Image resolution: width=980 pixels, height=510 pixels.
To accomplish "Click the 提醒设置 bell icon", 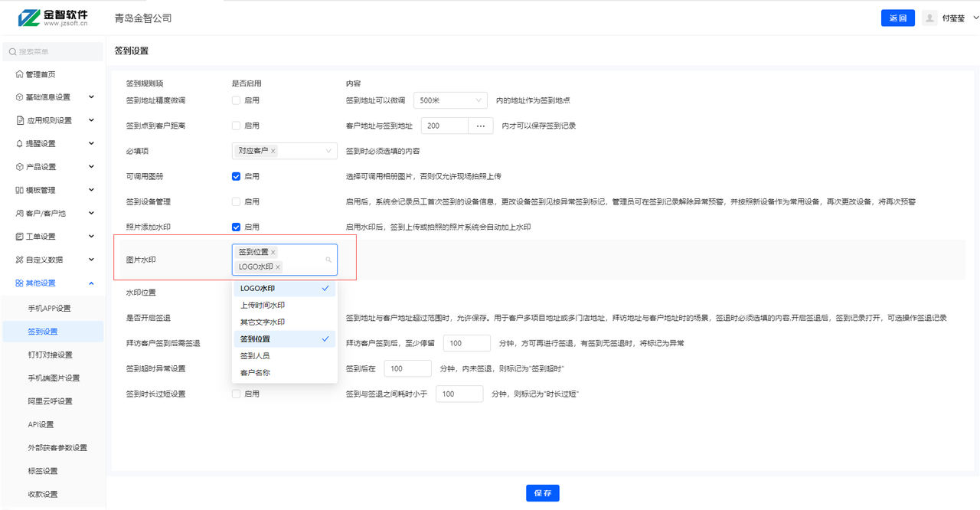I will (x=20, y=143).
